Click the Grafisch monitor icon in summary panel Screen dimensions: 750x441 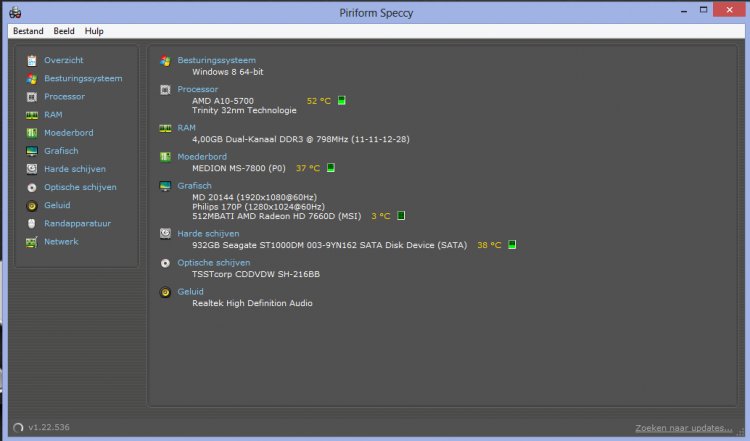point(165,186)
